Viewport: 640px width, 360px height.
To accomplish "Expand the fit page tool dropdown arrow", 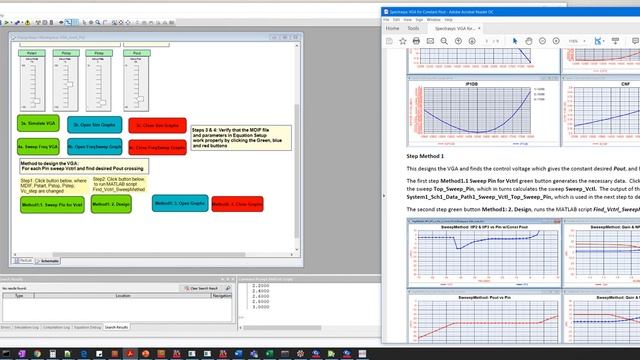I will point(604,41).
